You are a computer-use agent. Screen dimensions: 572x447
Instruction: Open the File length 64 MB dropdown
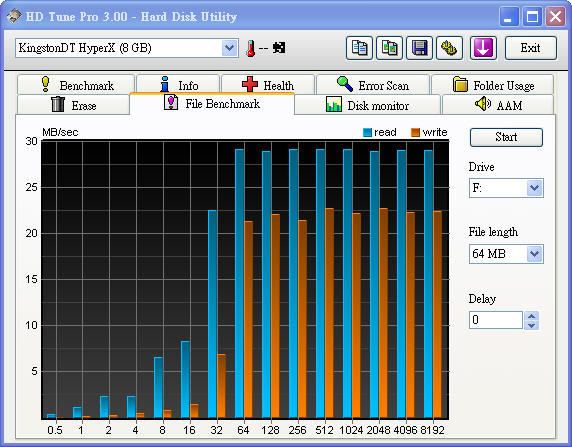click(x=534, y=254)
